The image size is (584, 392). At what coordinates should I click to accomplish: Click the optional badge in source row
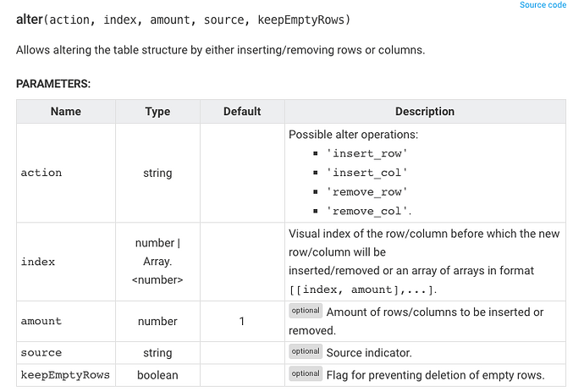click(x=306, y=351)
